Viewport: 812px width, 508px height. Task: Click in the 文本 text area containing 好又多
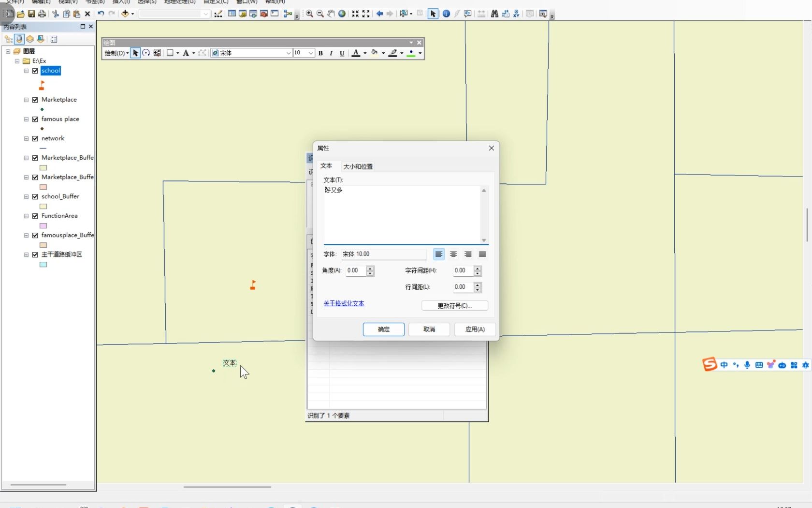[x=402, y=214]
